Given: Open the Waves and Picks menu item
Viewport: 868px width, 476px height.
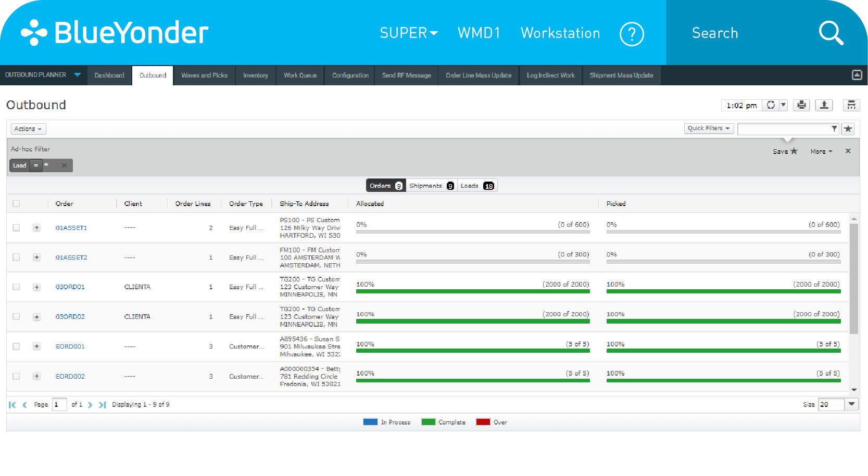Looking at the screenshot, I should [x=204, y=75].
